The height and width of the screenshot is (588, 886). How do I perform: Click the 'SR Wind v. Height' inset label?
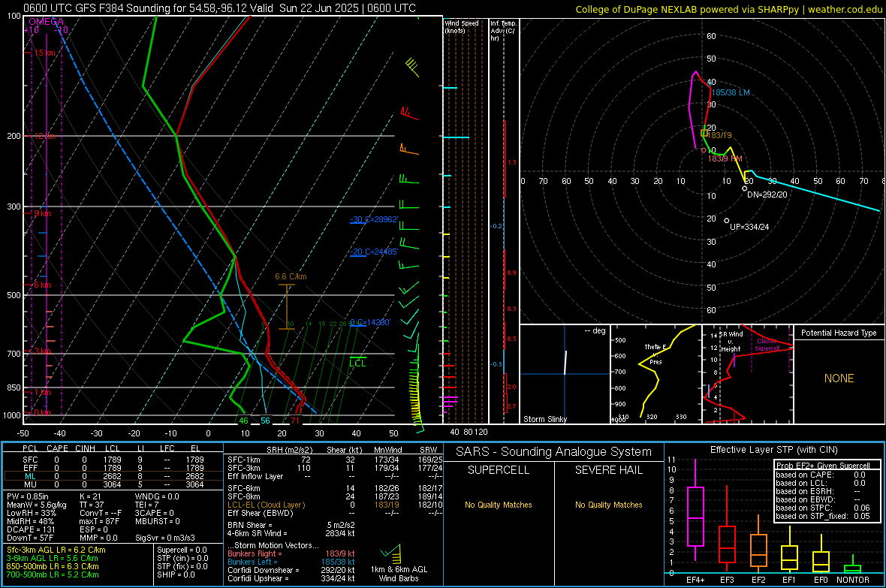click(731, 342)
